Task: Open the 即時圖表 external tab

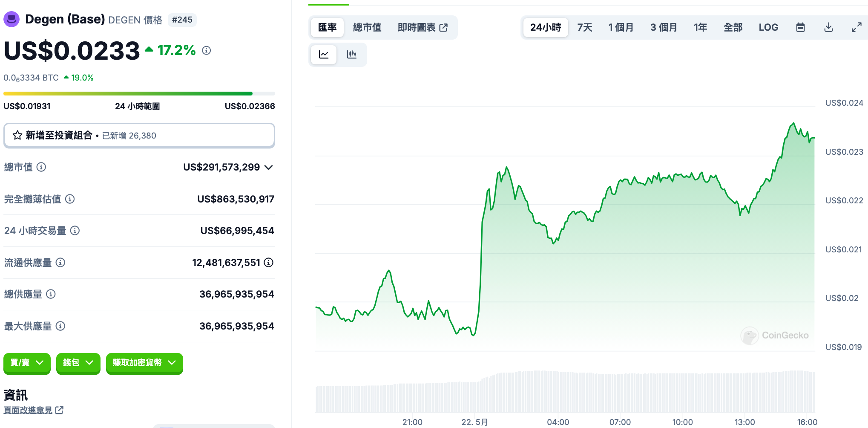Action: pyautogui.click(x=423, y=27)
